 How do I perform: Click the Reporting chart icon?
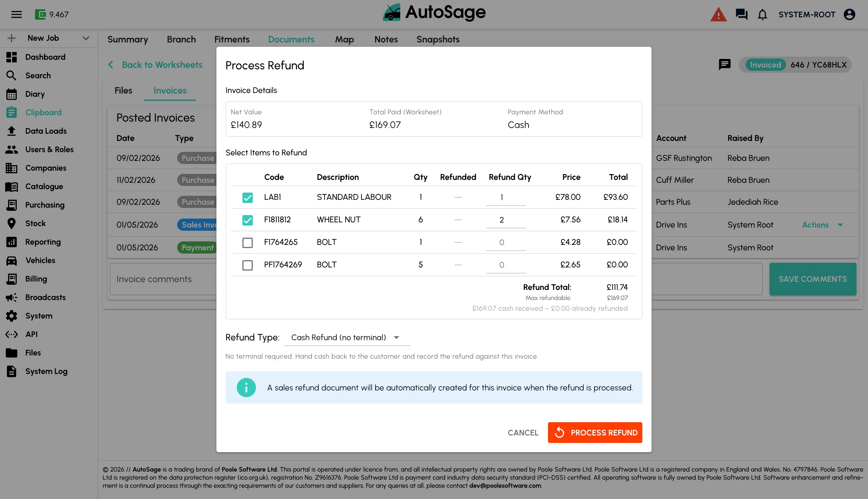12,242
